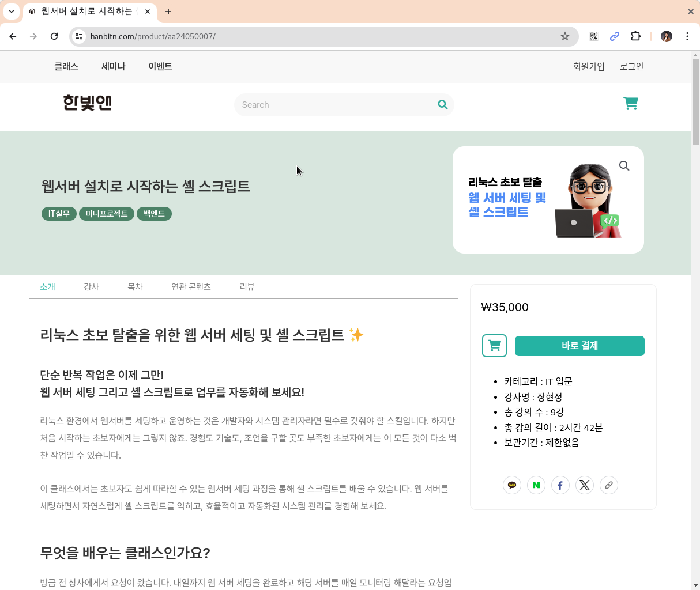The height and width of the screenshot is (590, 700).
Task: Select the 소개 tab
Action: tap(47, 286)
